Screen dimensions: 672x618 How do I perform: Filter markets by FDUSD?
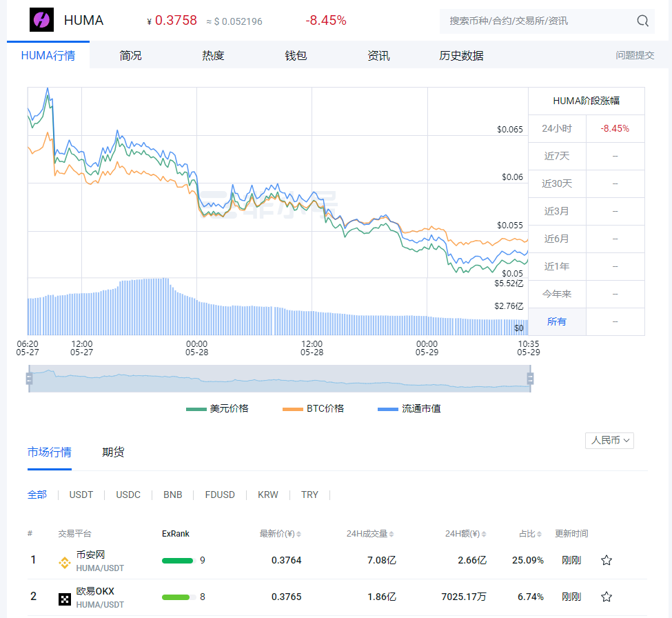220,495
